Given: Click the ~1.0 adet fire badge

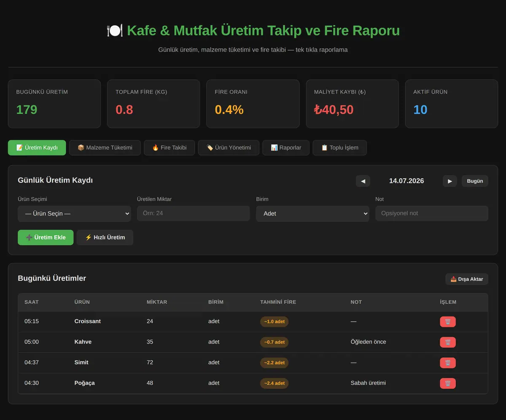Looking at the screenshot, I should [275, 322].
